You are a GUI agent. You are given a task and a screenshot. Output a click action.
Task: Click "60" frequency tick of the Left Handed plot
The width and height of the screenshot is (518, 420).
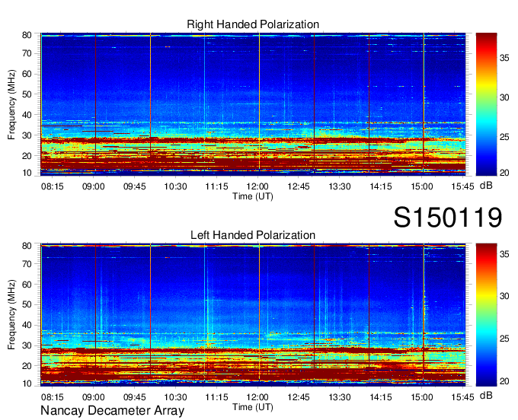pos(27,285)
